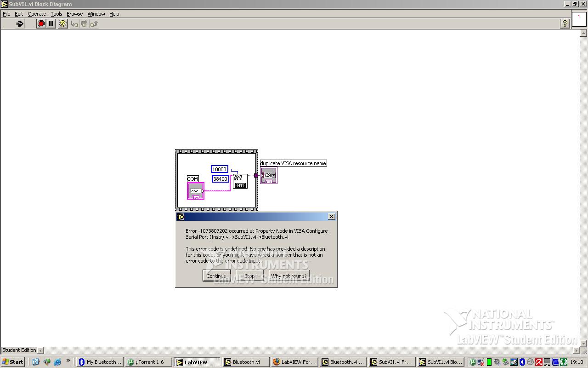Screen dimensions: 588x368
Task: Click the Step Into toolbar icon
Action: coord(74,23)
